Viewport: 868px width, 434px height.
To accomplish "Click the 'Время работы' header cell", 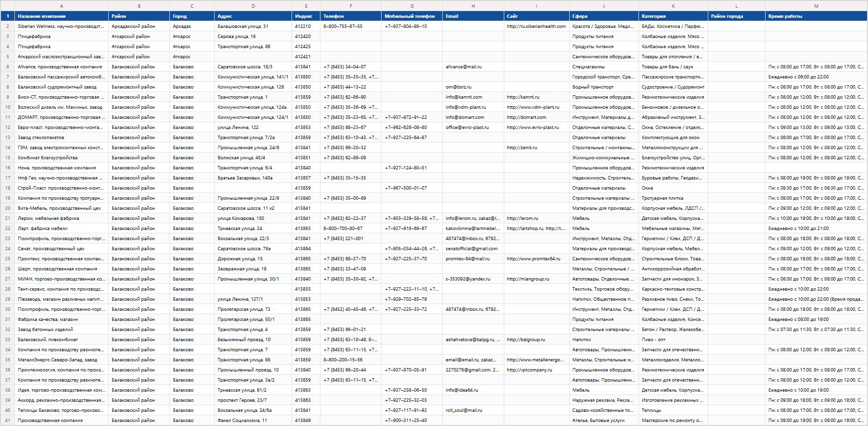I will [x=816, y=16].
